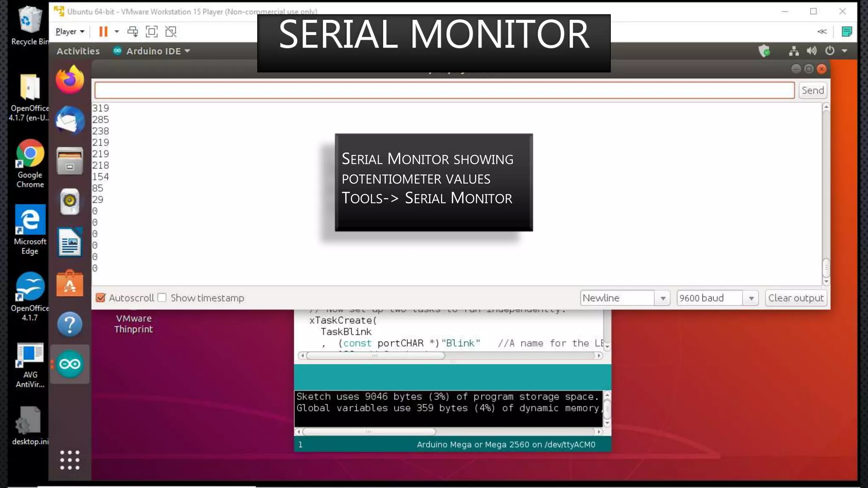
Task: Show applications grid at dock bottom
Action: tap(70, 460)
